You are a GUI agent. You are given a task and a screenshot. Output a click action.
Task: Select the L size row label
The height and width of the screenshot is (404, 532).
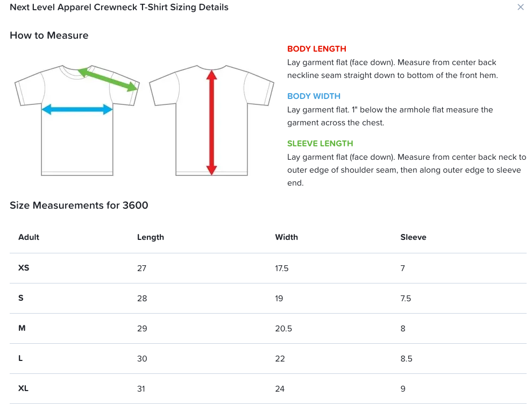(20, 358)
